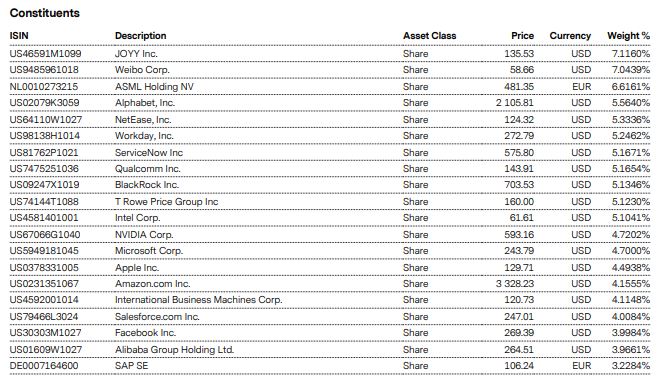Select the Asset Class column header
Viewport: 667px width, 384px height.
tap(430, 36)
